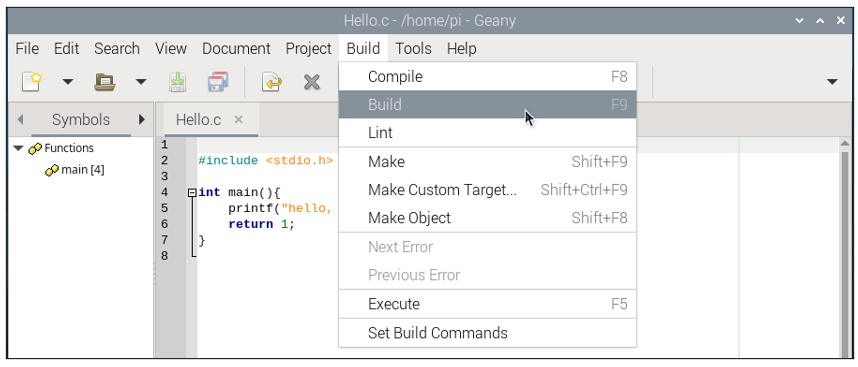858x367 pixels.
Task: Click the Open file folder icon
Action: tap(105, 82)
